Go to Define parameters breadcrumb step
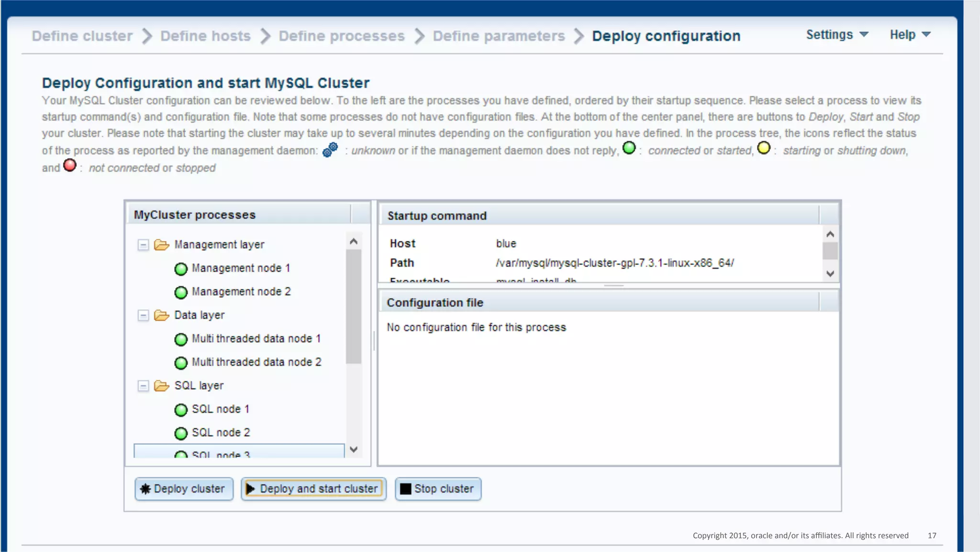The height and width of the screenshot is (552, 980). click(x=499, y=36)
